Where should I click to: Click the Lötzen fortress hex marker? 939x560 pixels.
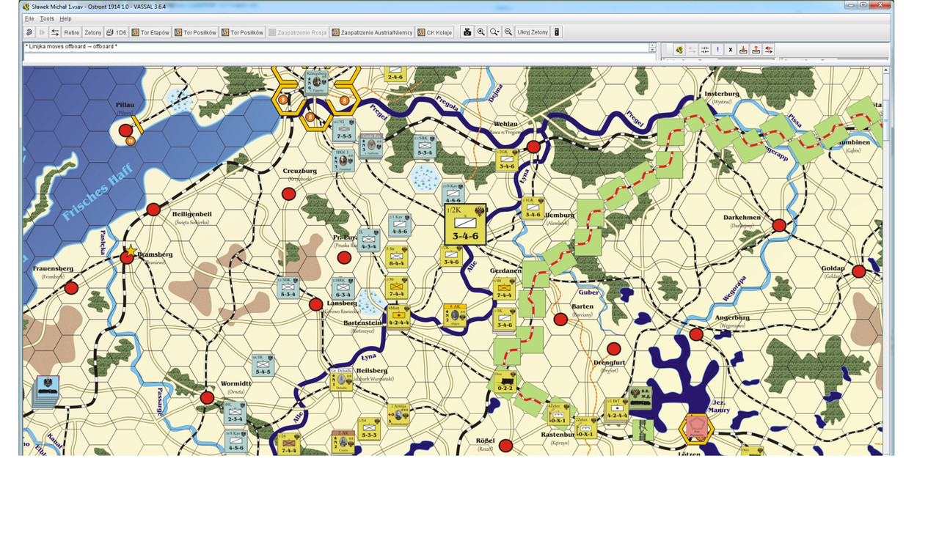point(695,428)
